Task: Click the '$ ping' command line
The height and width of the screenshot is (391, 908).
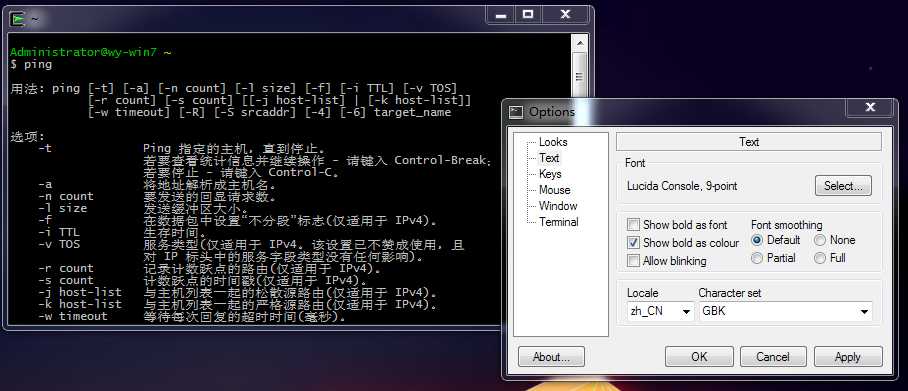Action: tap(31, 64)
